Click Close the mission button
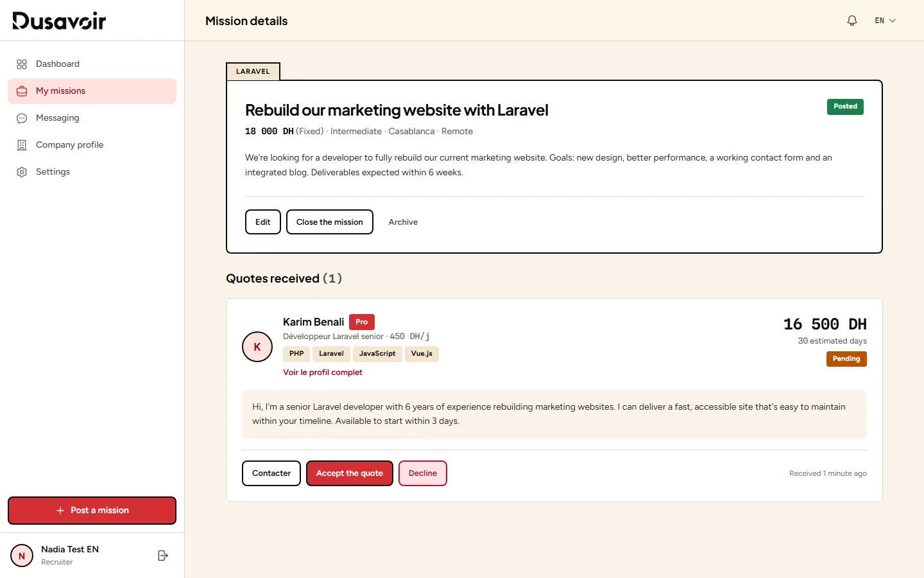The width and height of the screenshot is (924, 578). pos(330,222)
